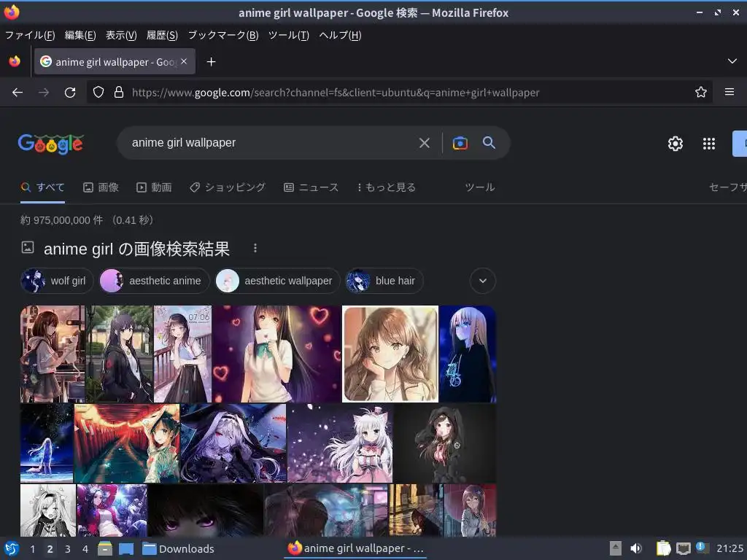
Task: Open Firefox View pinned icon
Action: pos(15,61)
